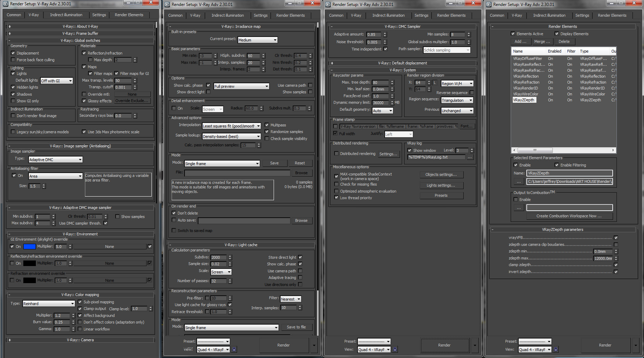Enable Force back face culling
The height and width of the screenshot is (358, 644).
[13, 60]
